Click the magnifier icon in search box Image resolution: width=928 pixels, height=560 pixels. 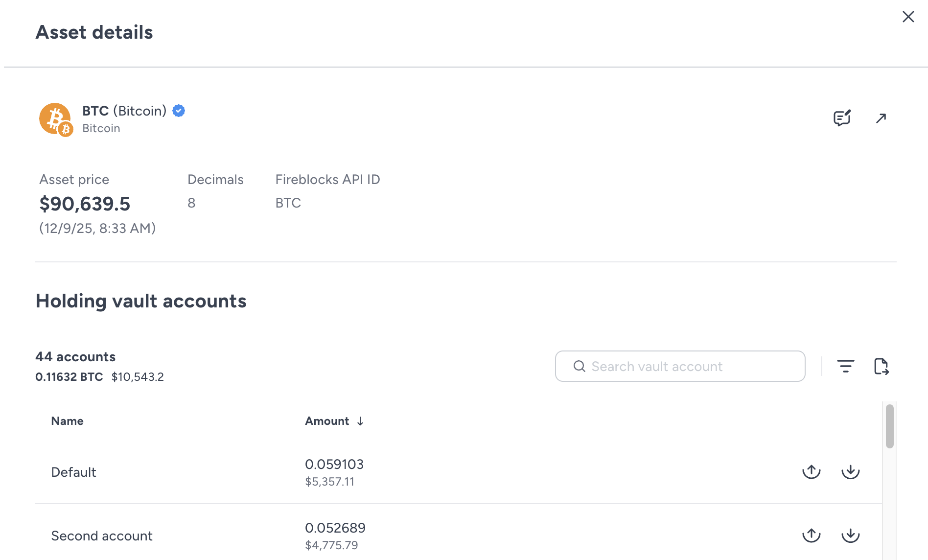pos(579,366)
